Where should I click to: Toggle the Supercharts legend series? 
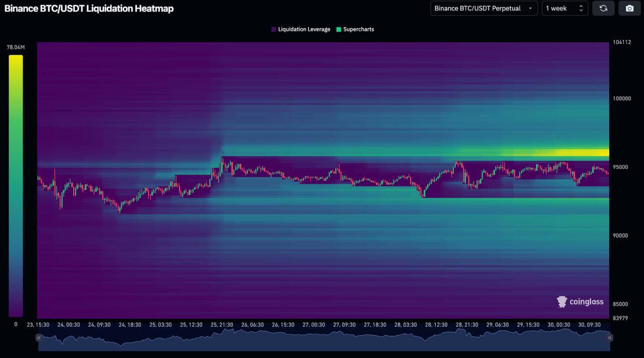(355, 29)
